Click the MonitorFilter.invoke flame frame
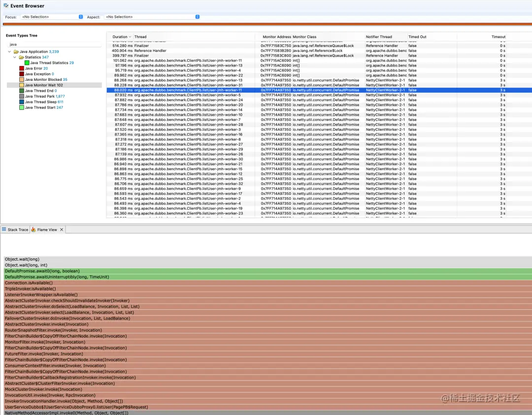This screenshot has height=415, width=532. [267, 342]
